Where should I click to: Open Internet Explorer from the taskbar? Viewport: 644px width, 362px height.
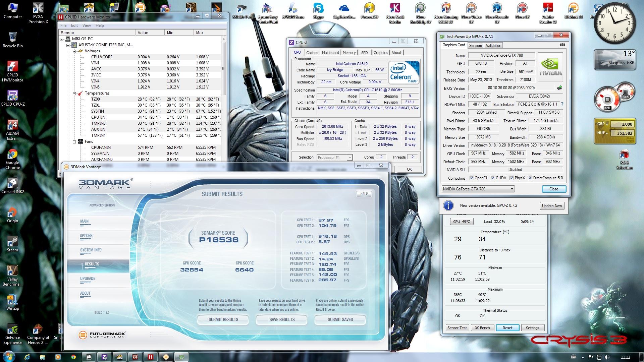point(27,357)
